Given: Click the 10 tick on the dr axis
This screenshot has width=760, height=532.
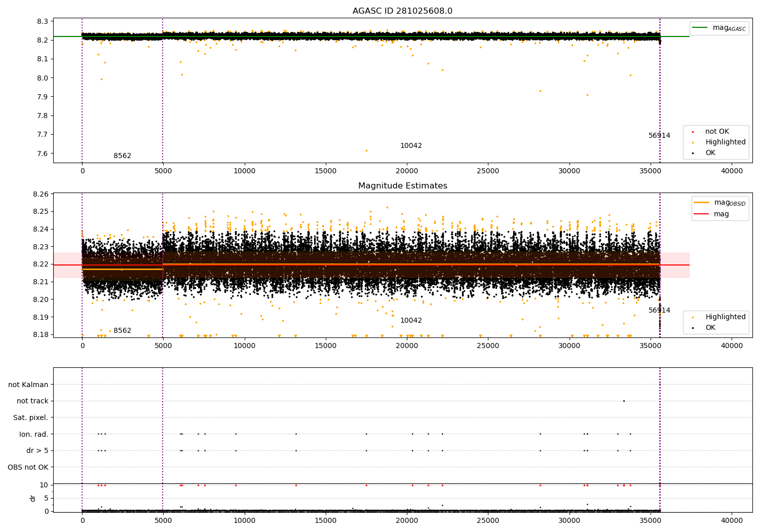Looking at the screenshot, I should pyautogui.click(x=44, y=485).
